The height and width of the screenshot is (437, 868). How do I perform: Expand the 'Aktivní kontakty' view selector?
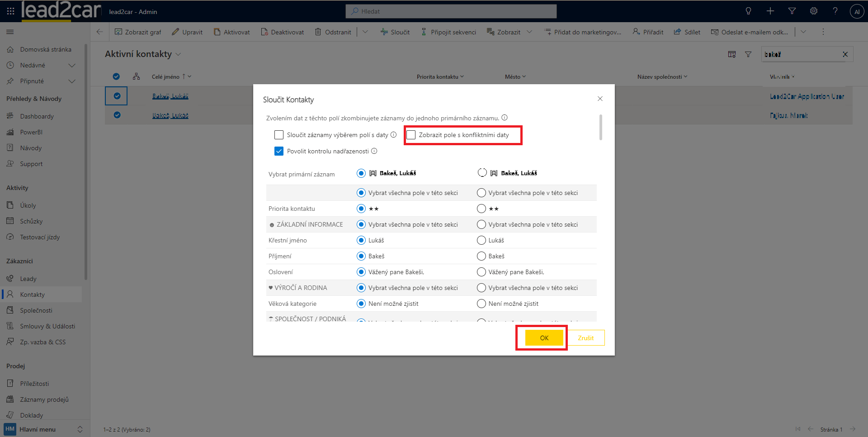click(x=178, y=54)
